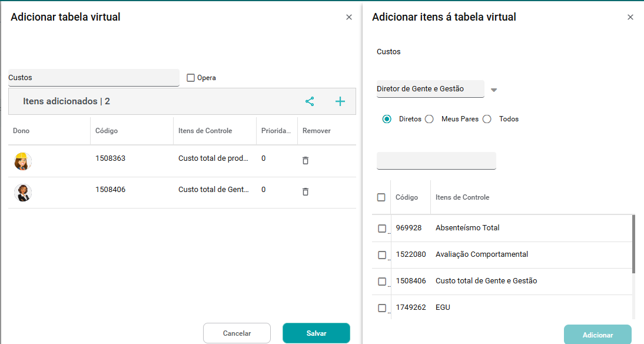Remove item 1508406 using trash icon
Screen dimensions: 644x344
(306, 191)
